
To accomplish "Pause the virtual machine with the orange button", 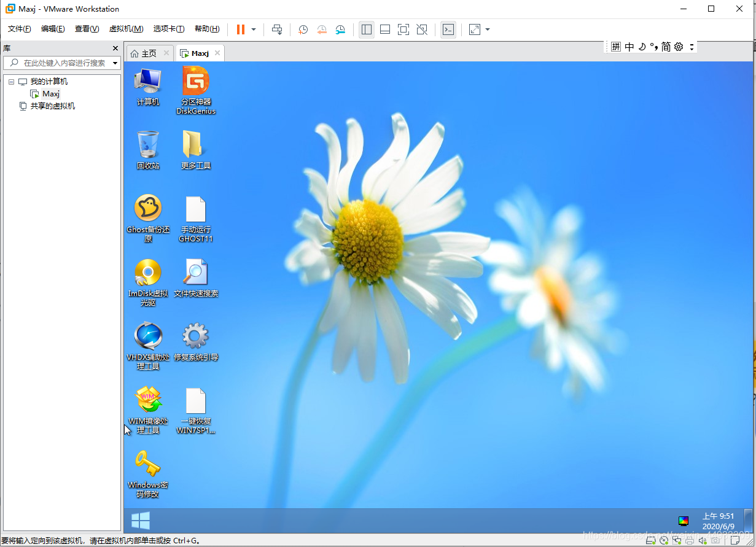I will [241, 29].
